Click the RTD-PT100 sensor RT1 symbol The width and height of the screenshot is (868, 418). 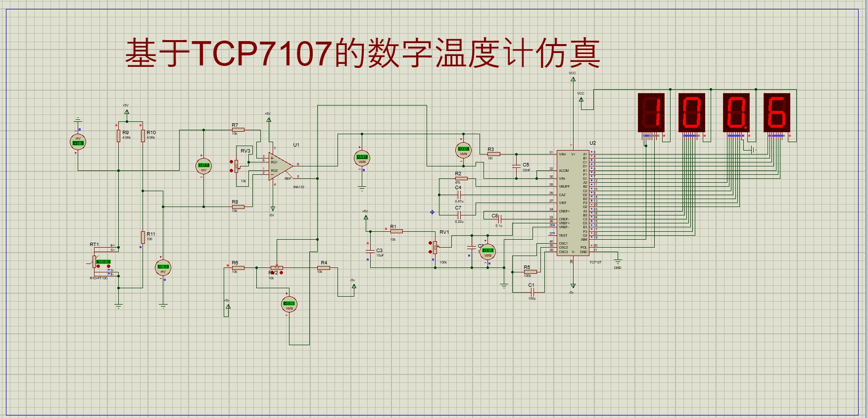pyautogui.click(x=95, y=261)
